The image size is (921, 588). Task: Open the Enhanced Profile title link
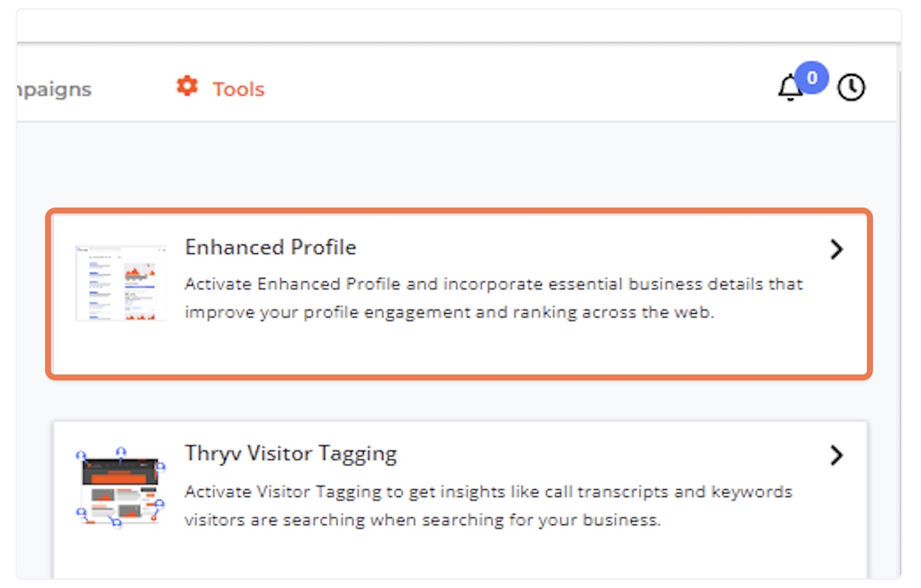point(271,247)
